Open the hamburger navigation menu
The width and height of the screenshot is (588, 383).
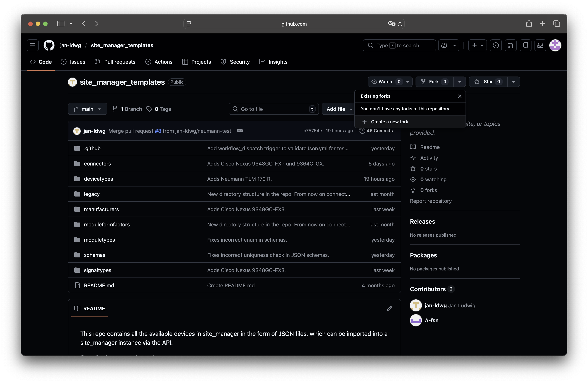pyautogui.click(x=33, y=46)
